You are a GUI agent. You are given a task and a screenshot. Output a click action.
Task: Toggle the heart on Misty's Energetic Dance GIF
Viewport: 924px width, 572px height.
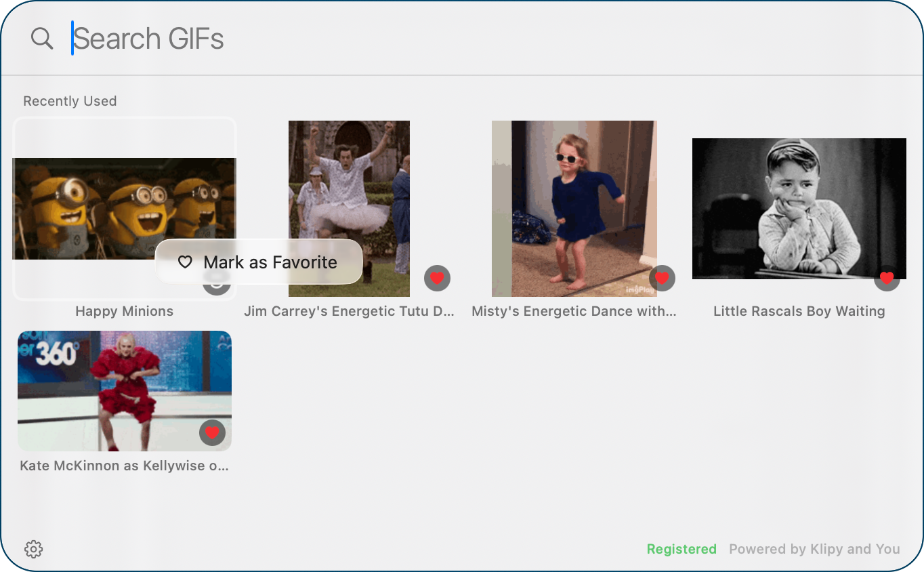click(663, 278)
